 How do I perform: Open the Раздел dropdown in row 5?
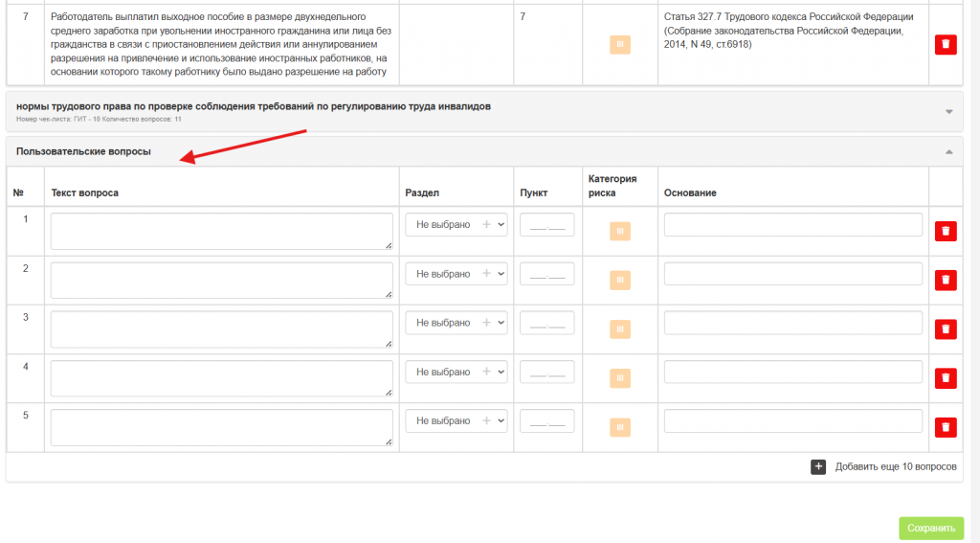pyautogui.click(x=457, y=421)
